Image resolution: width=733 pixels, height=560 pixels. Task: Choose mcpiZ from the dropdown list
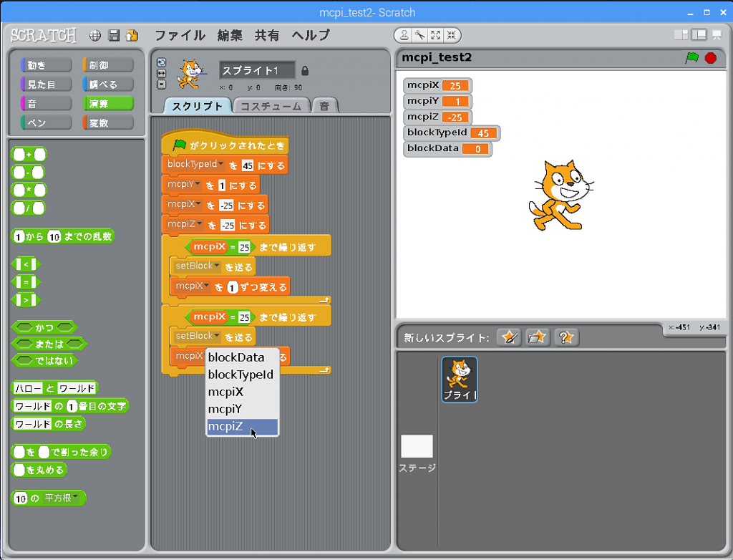tap(243, 426)
